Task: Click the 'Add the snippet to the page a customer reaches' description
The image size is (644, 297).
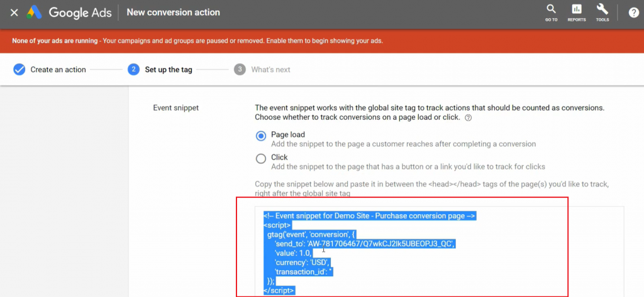Action: click(x=403, y=144)
